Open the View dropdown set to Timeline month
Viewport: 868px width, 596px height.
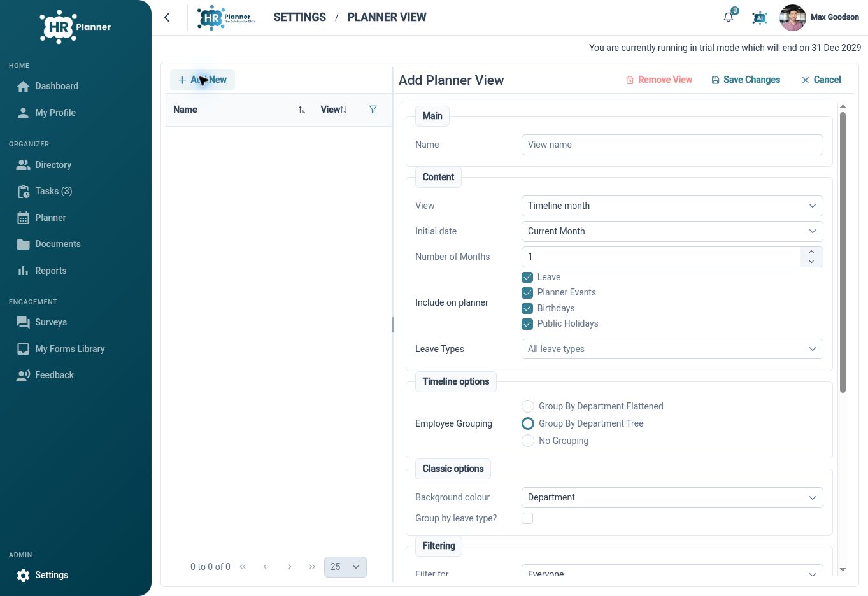click(x=672, y=206)
